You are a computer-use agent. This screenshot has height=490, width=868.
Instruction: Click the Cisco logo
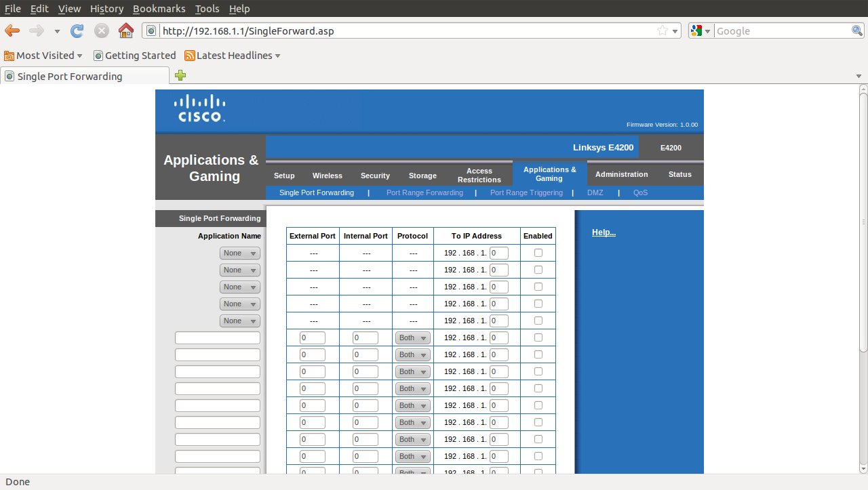pyautogui.click(x=200, y=108)
